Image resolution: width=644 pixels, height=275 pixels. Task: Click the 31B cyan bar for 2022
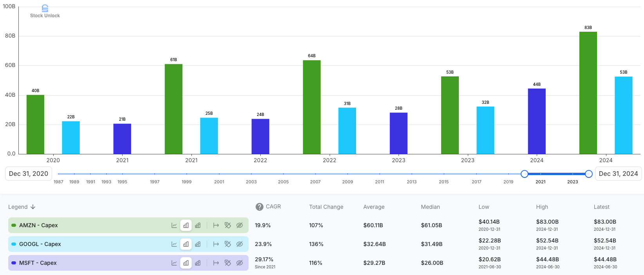pos(347,131)
